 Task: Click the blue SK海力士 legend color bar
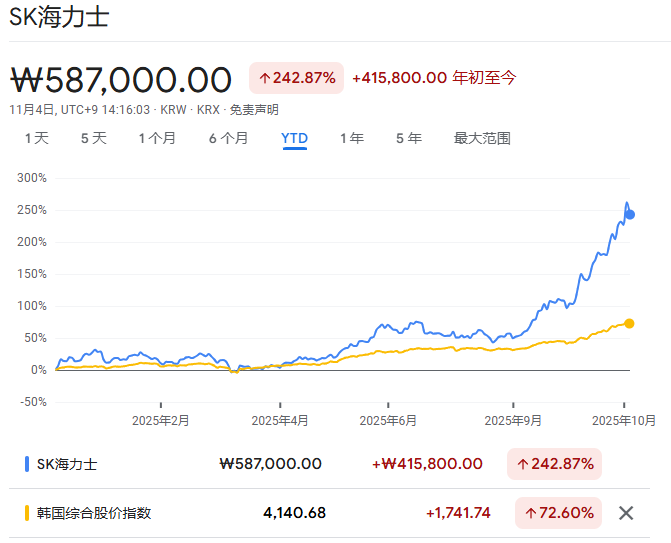[26, 464]
